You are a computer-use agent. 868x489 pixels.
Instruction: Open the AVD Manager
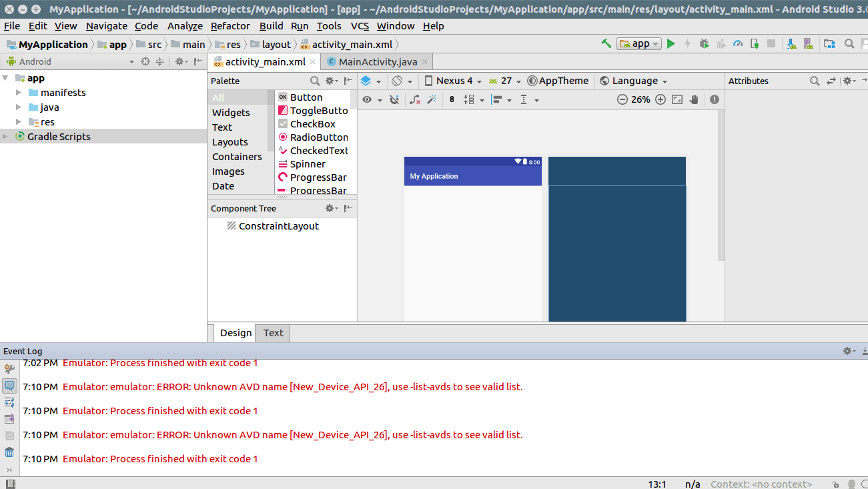pos(808,43)
